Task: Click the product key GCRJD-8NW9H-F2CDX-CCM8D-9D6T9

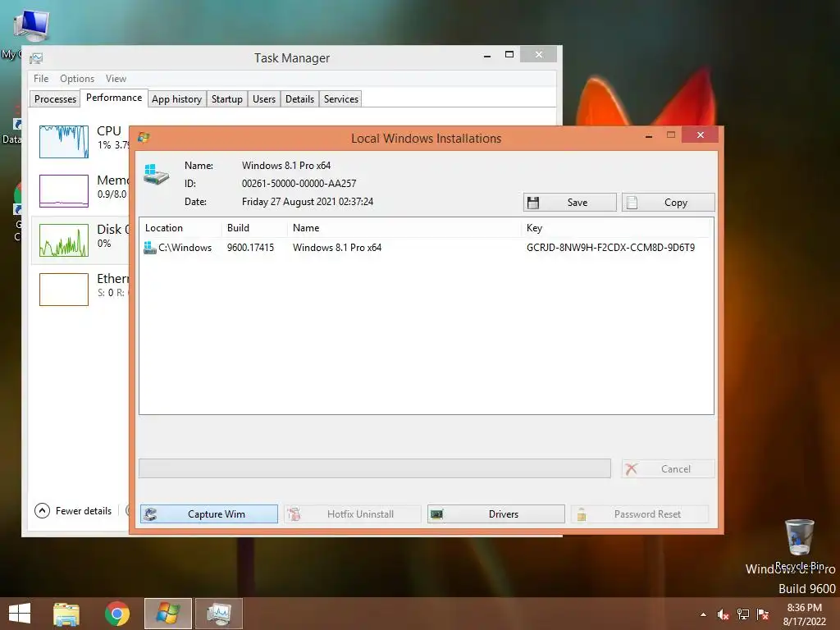Action: tap(610, 248)
